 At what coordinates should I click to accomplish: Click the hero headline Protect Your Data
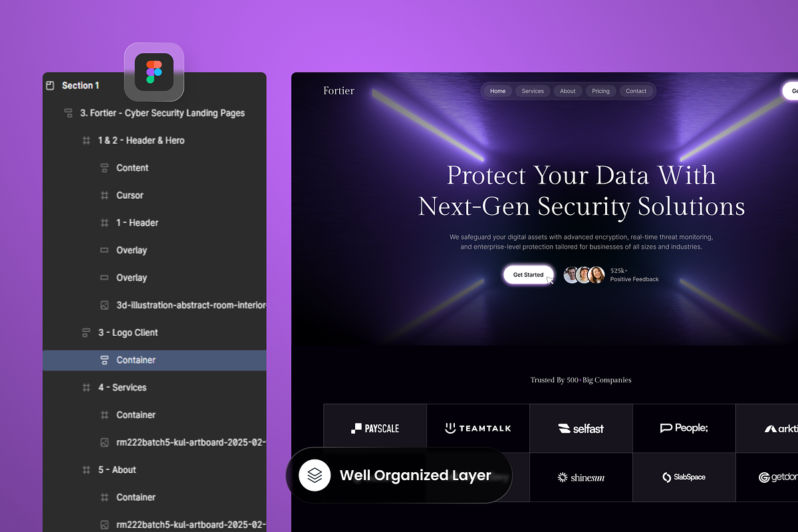coord(581,191)
